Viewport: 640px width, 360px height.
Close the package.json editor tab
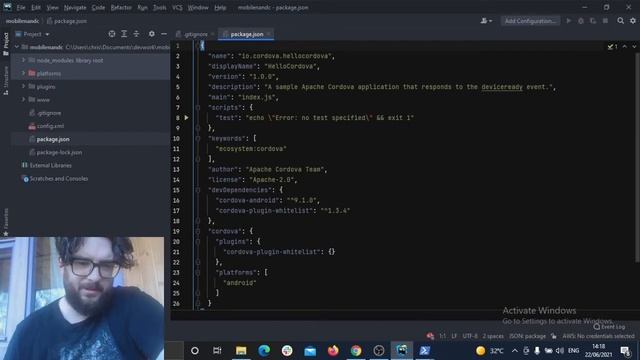[269, 34]
